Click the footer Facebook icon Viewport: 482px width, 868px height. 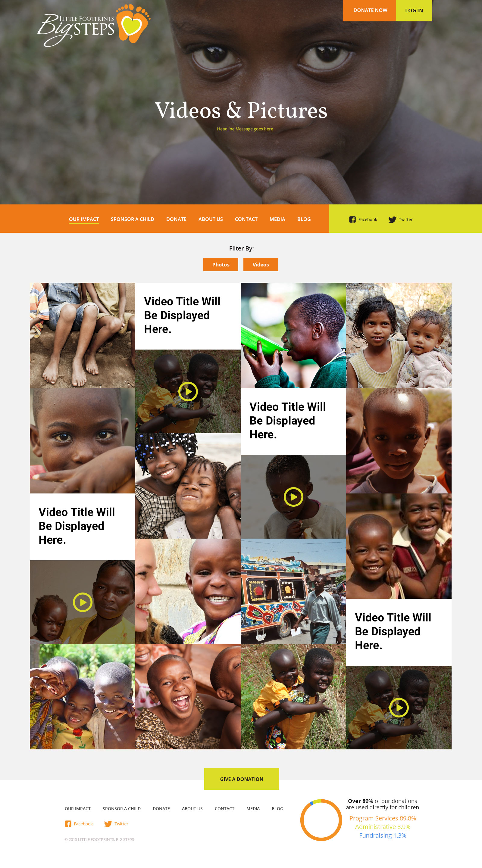tap(68, 823)
